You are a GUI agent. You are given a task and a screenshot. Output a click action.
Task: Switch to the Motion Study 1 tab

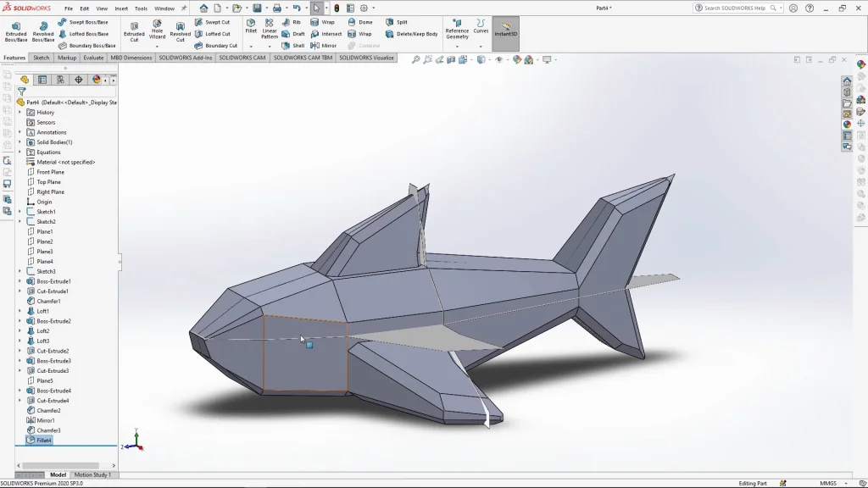point(92,474)
